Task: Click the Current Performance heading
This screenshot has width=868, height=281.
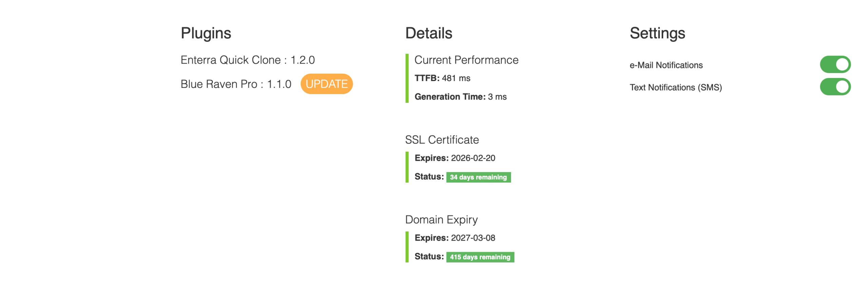Action: click(x=467, y=60)
